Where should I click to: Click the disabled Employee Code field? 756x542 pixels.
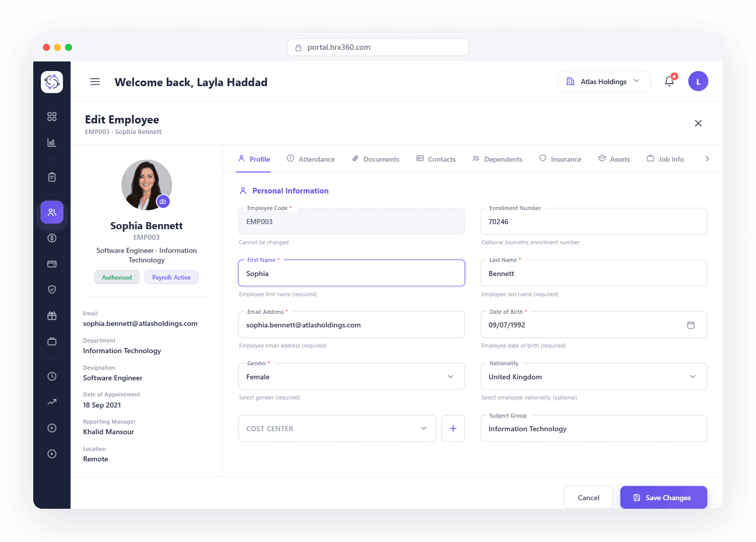351,221
